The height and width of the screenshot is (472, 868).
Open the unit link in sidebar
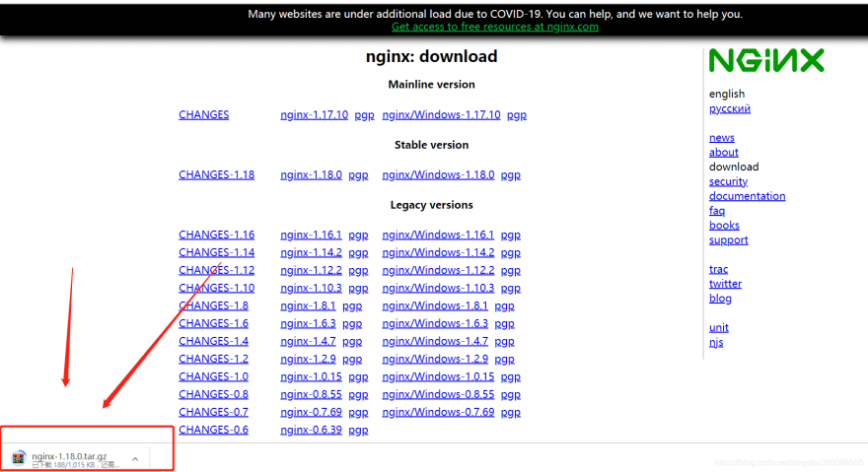coord(718,327)
